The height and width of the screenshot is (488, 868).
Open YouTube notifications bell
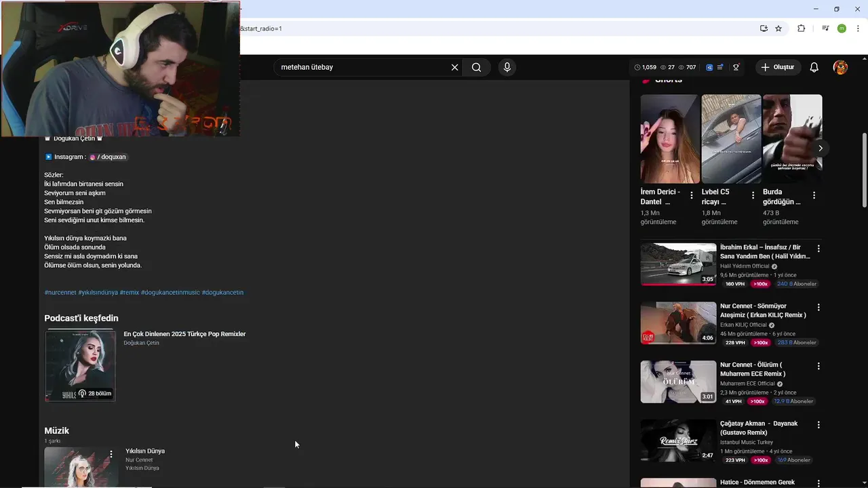tap(814, 67)
